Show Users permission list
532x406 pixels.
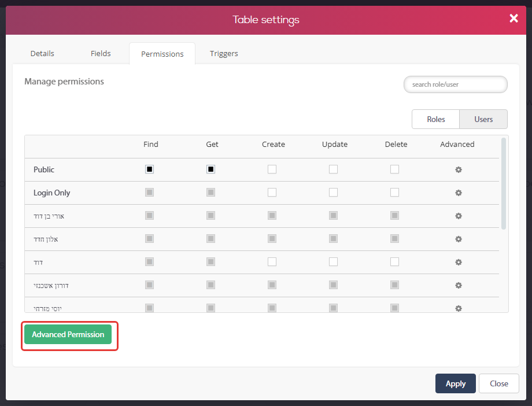(x=483, y=119)
